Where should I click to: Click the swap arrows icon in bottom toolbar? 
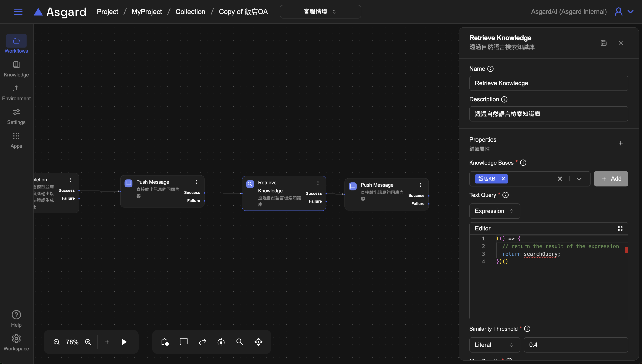[202, 342]
